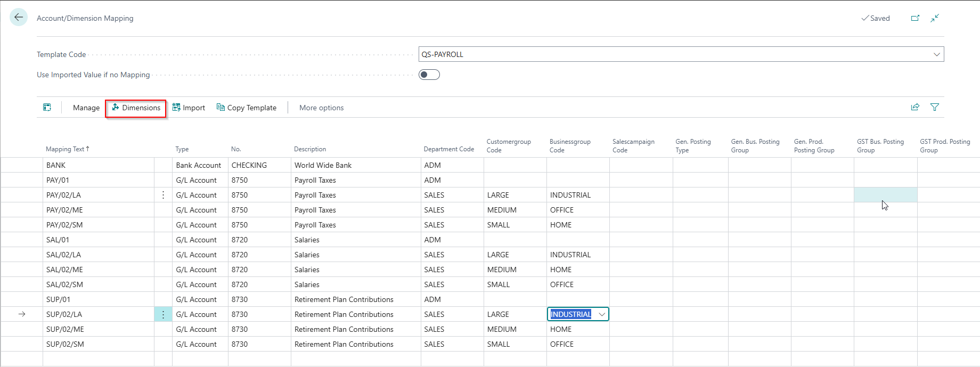Click the Gen. Prod. Posting Group header
The image size is (980, 367).
[814, 146]
